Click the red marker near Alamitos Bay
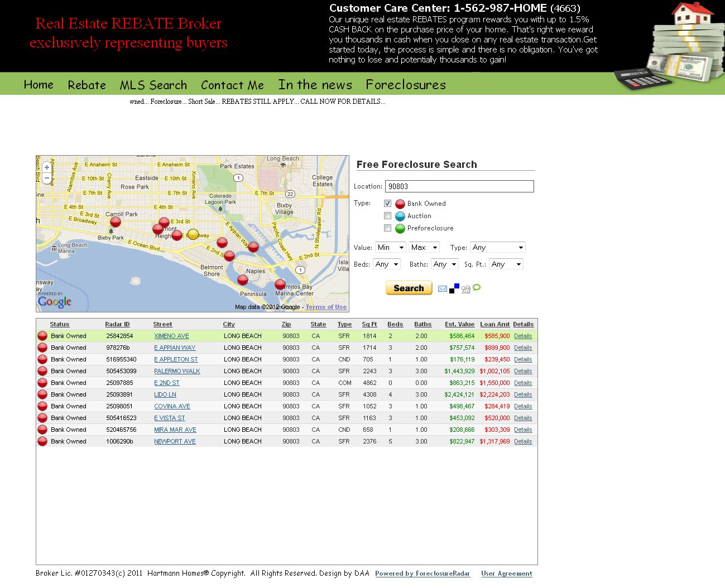 pos(280,284)
